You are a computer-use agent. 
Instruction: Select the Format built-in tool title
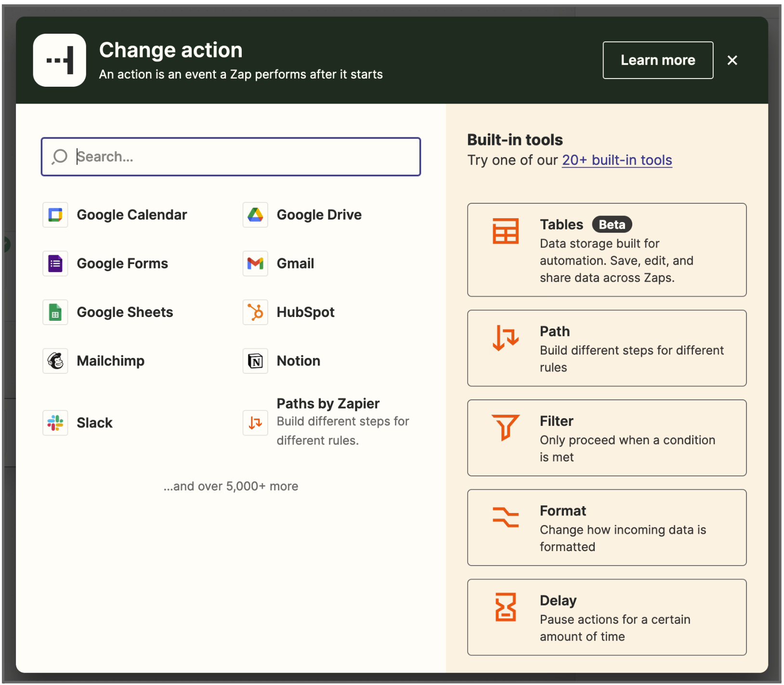click(563, 511)
